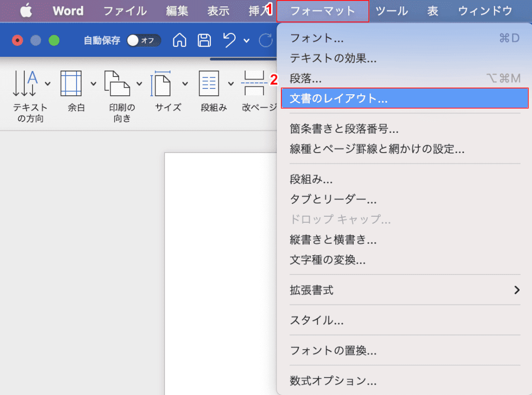Choose 縦書きと横書き... menu item
The width and height of the screenshot is (532, 395).
click(x=405, y=239)
